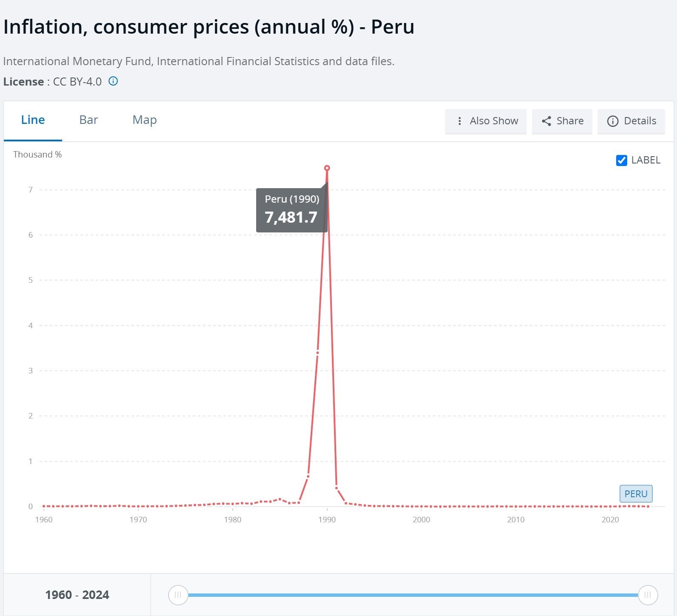Click the three-dots icon in Also Show
The width and height of the screenshot is (677, 616).
pos(460,121)
